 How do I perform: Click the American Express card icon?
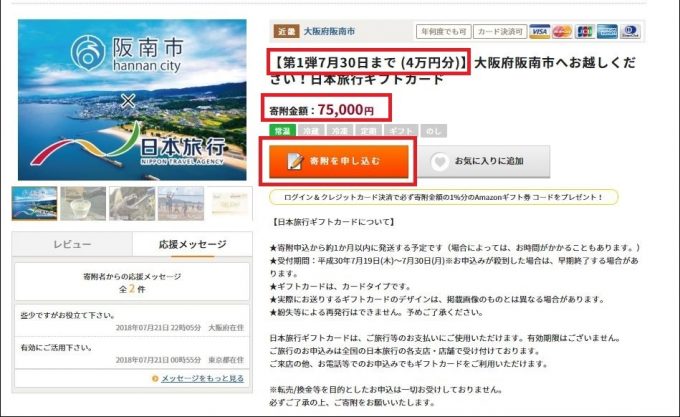coord(607,31)
